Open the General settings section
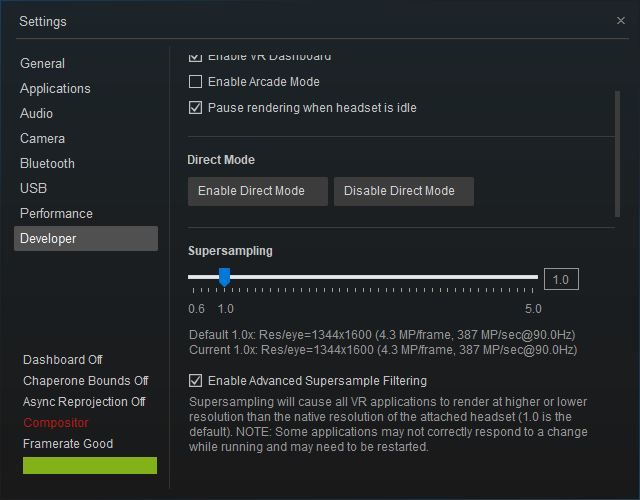This screenshot has height=500, width=640. click(42, 63)
